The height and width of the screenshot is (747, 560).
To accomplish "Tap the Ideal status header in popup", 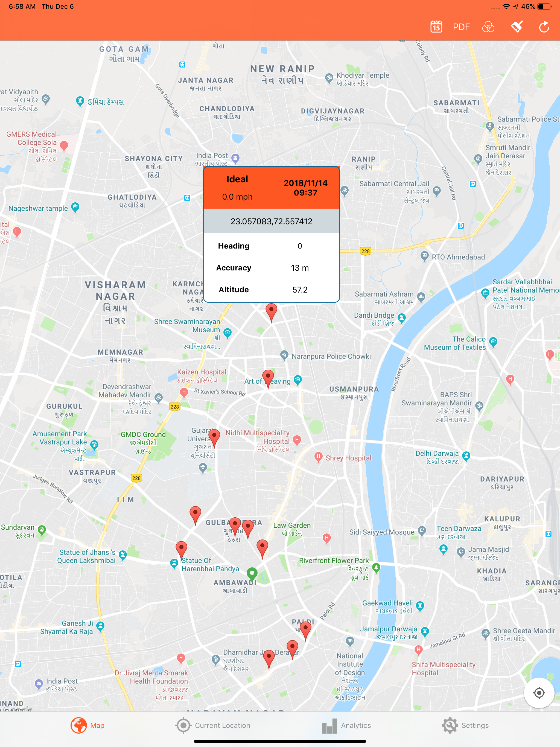I will 237,179.
